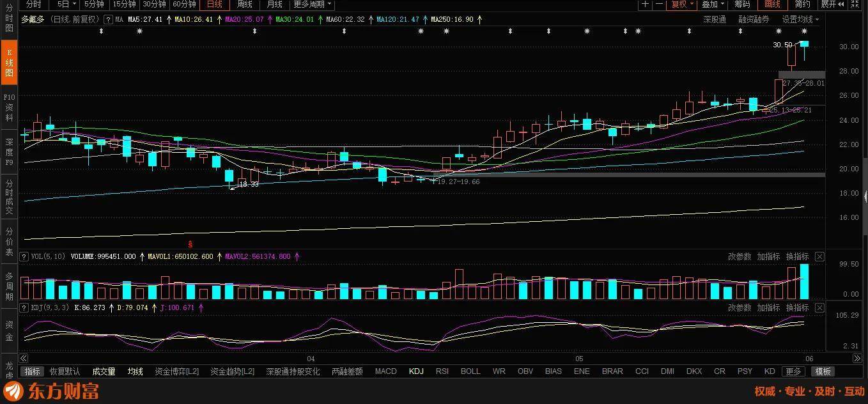
Task: Switch to the 月线 monthly tab
Action: click(275, 4)
